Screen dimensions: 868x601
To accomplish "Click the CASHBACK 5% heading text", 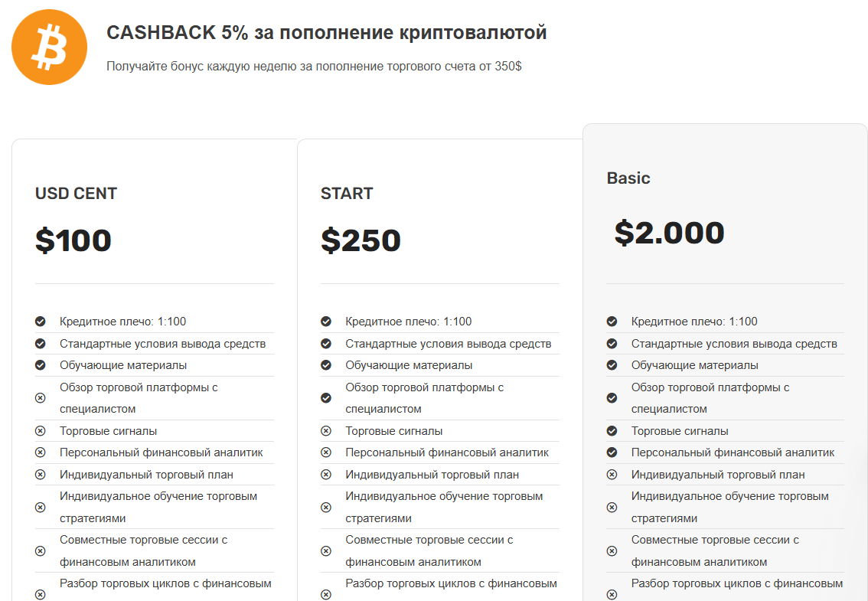I will pyautogui.click(x=327, y=33).
